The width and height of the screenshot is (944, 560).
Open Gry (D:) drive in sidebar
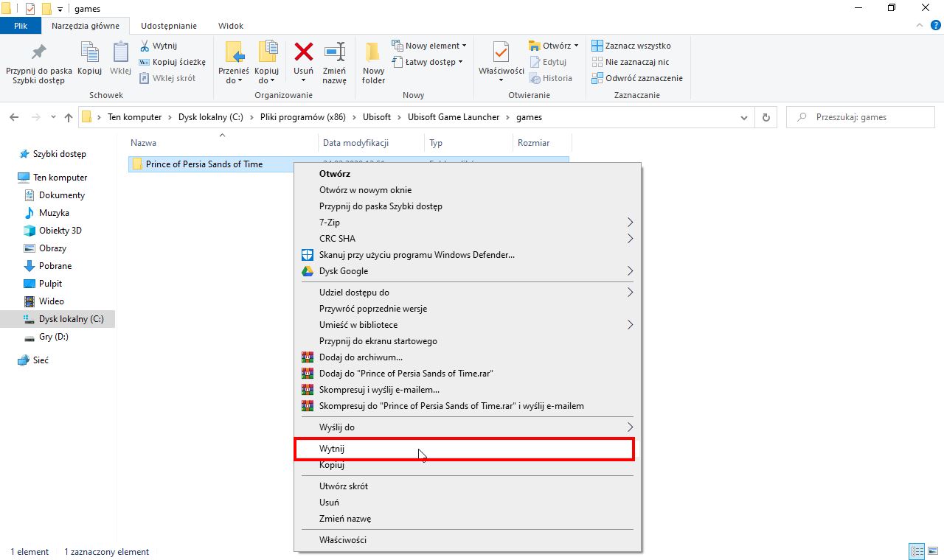pyautogui.click(x=53, y=337)
